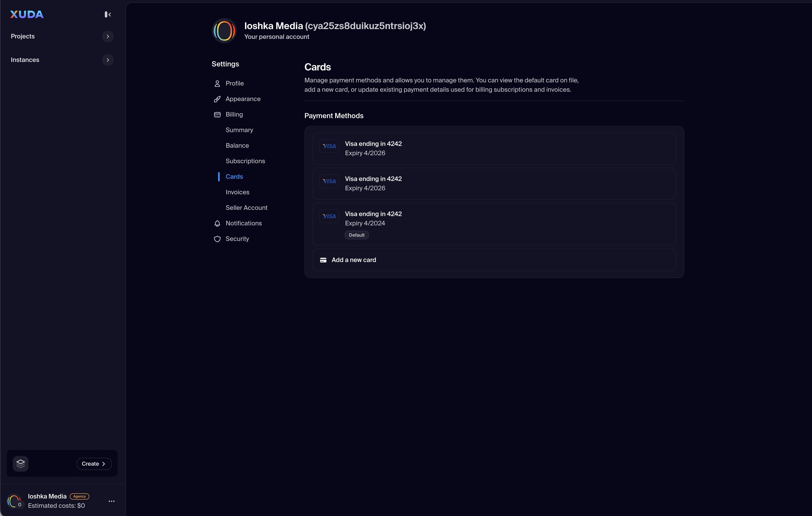Click the bell icon for Notifications
Image resolution: width=812 pixels, height=516 pixels.
click(217, 223)
